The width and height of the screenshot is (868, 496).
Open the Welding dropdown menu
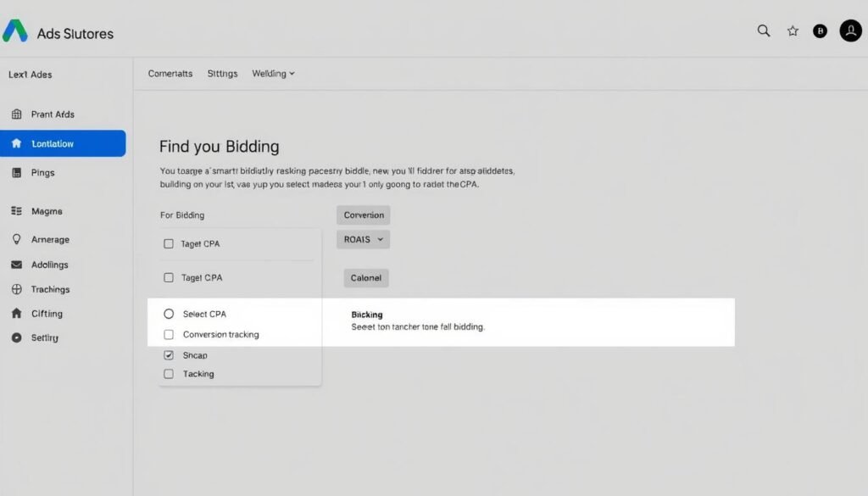tap(273, 74)
